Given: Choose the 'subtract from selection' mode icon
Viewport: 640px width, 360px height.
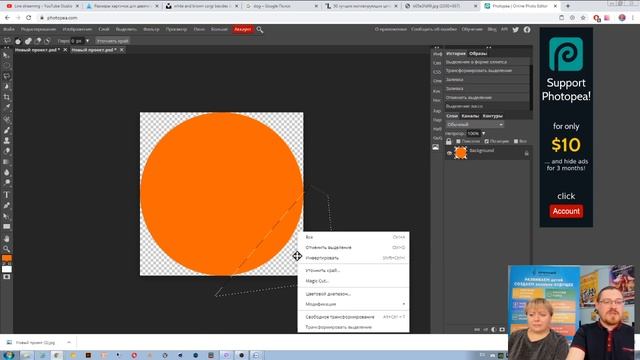Looking at the screenshot, I should coord(38,41).
